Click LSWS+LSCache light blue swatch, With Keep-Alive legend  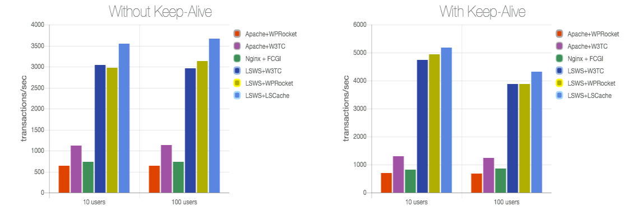(x=559, y=96)
